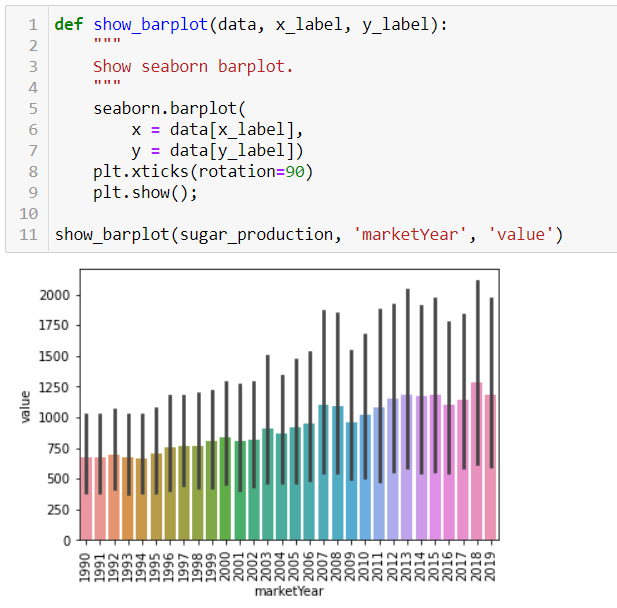Screen dimensions: 617x608
Task: Click the x-axis tick label 2000
Action: coord(225,567)
